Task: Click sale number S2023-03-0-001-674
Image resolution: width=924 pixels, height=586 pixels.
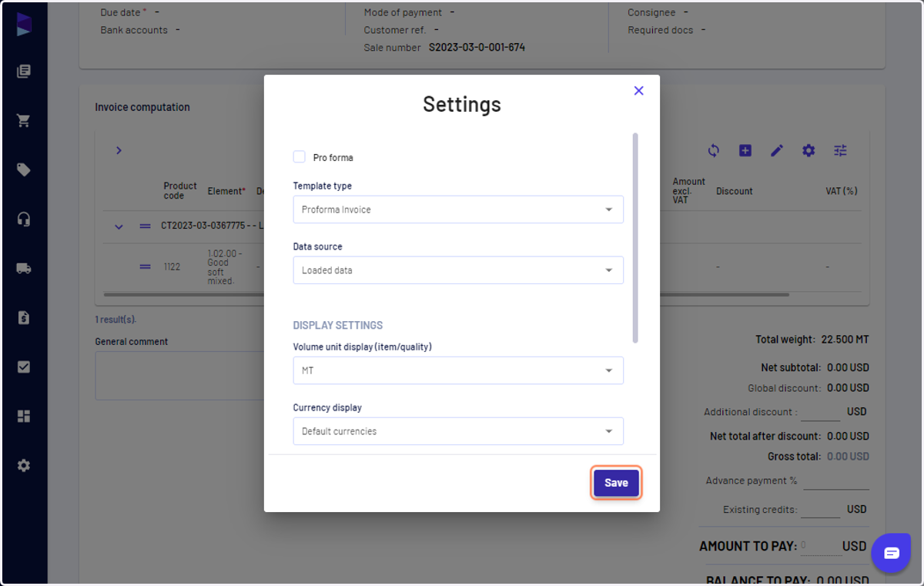Action: [477, 48]
